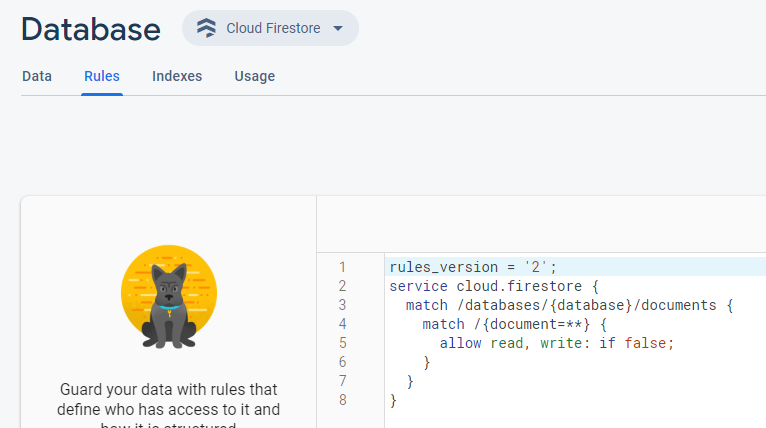Select the Rules tab
This screenshot has height=428, width=766.
click(x=102, y=76)
